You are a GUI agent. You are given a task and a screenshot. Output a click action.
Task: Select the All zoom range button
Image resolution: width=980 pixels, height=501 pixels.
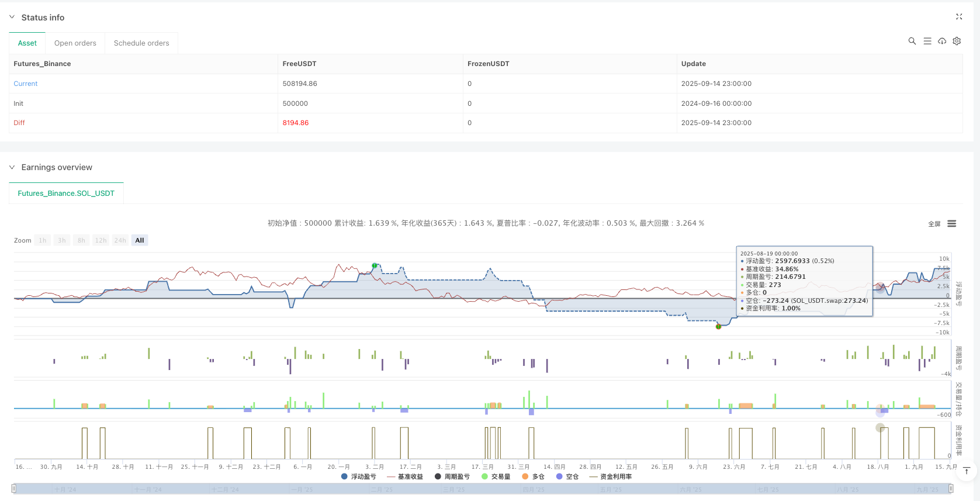point(140,240)
